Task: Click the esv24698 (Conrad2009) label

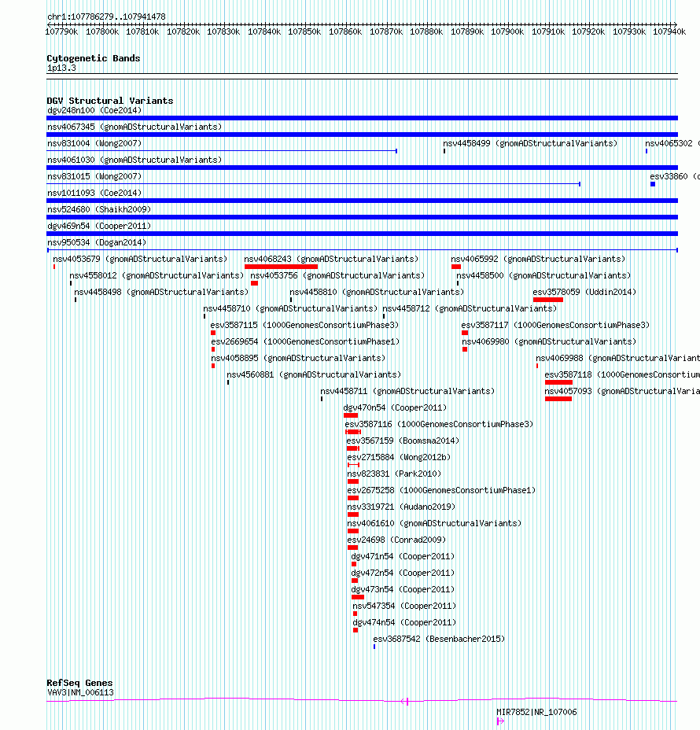Action: (x=397, y=540)
